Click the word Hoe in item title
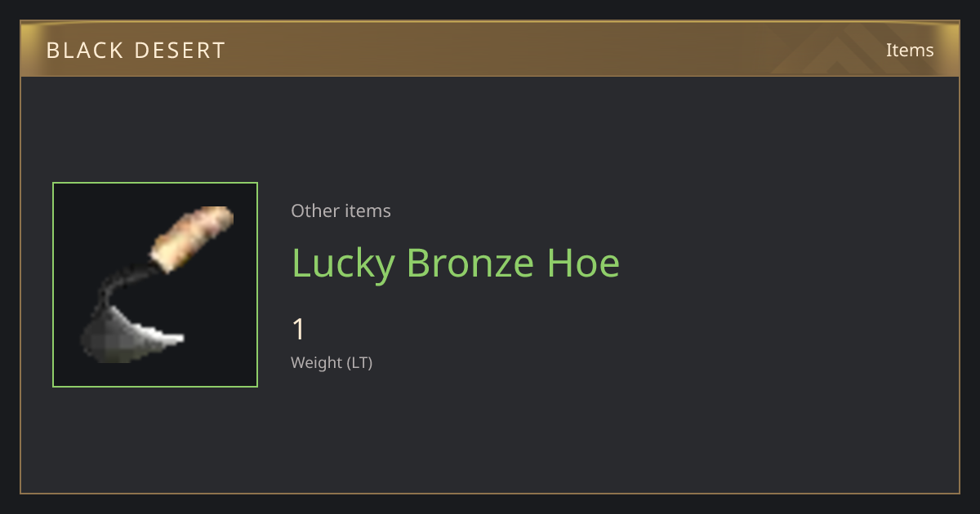 (577, 264)
